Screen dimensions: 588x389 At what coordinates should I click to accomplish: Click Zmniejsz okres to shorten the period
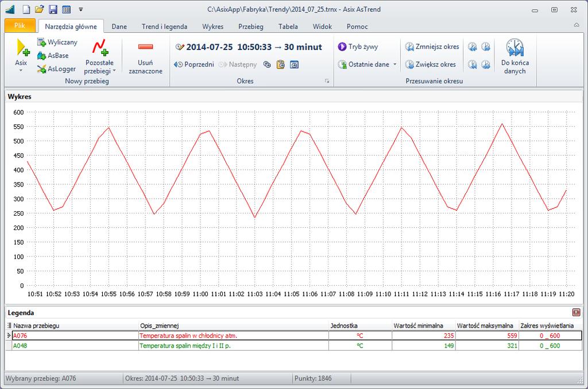(432, 46)
